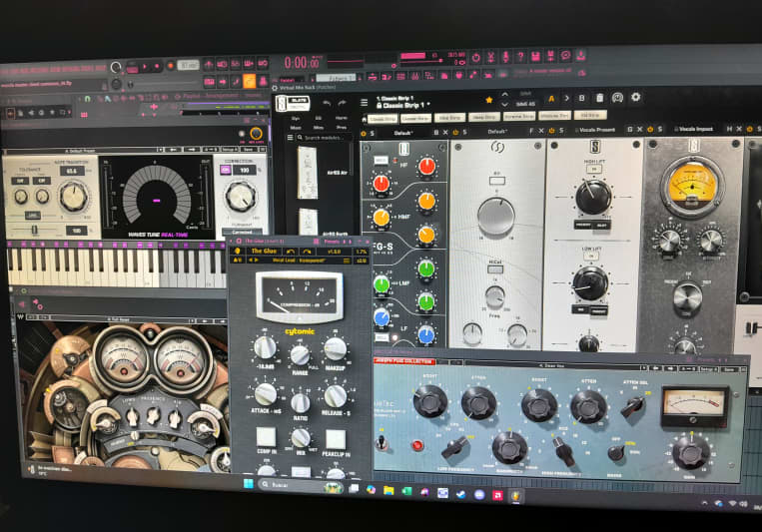Click the Ratio knob on The Glue
The image size is (762, 532).
pyautogui.click(x=301, y=403)
